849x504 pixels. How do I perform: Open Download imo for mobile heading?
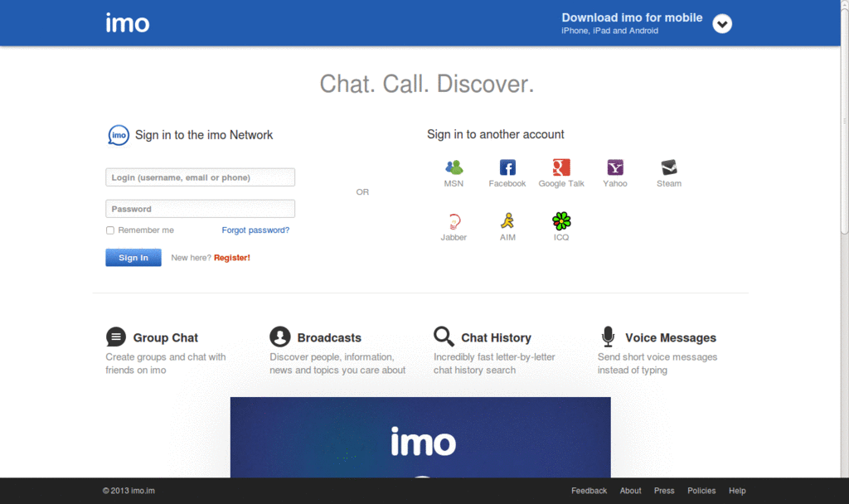(x=632, y=18)
